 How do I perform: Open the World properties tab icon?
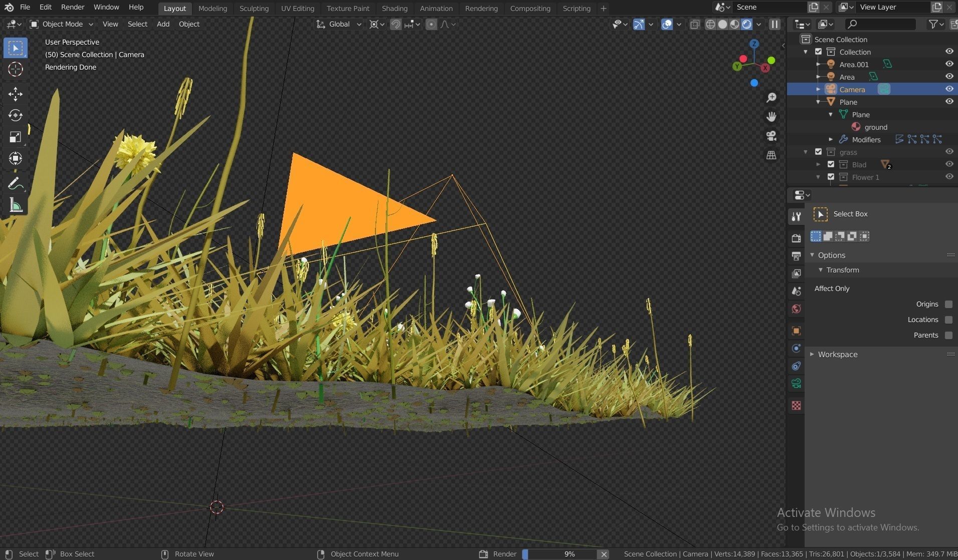click(x=796, y=309)
